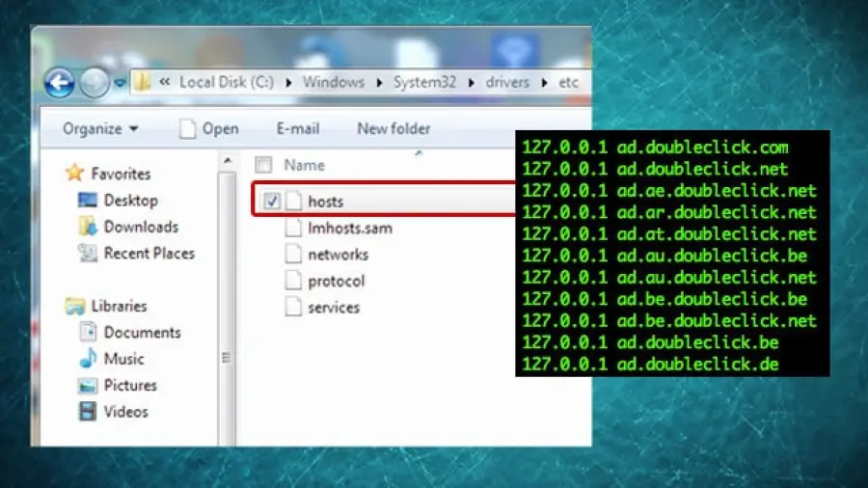This screenshot has height=488, width=868.
Task: Expand arrow after Local Disk (C:)
Action: (288, 82)
